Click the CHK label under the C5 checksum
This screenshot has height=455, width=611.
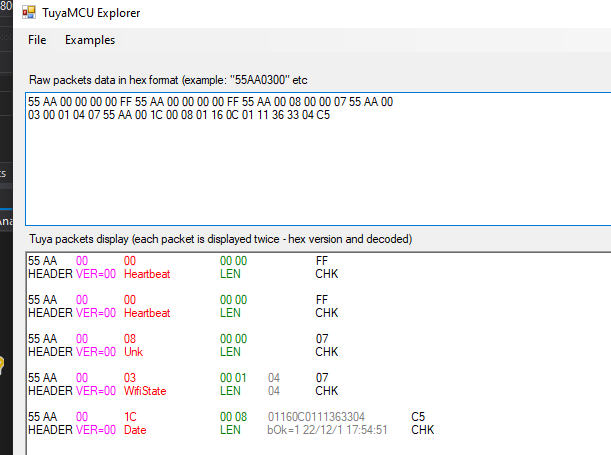tap(422, 430)
